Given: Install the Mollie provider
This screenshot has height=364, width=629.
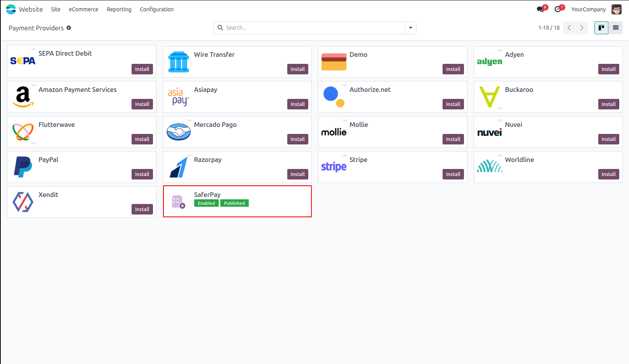Looking at the screenshot, I should [453, 139].
